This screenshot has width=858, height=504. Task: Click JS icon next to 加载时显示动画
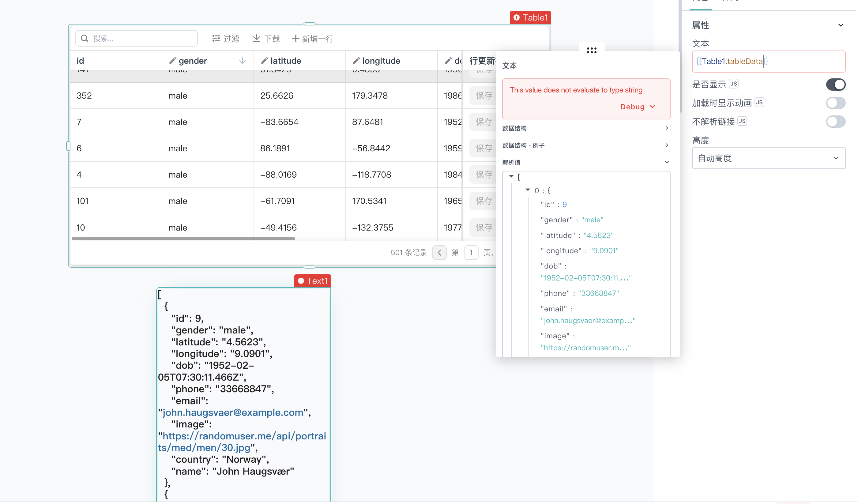(x=759, y=102)
